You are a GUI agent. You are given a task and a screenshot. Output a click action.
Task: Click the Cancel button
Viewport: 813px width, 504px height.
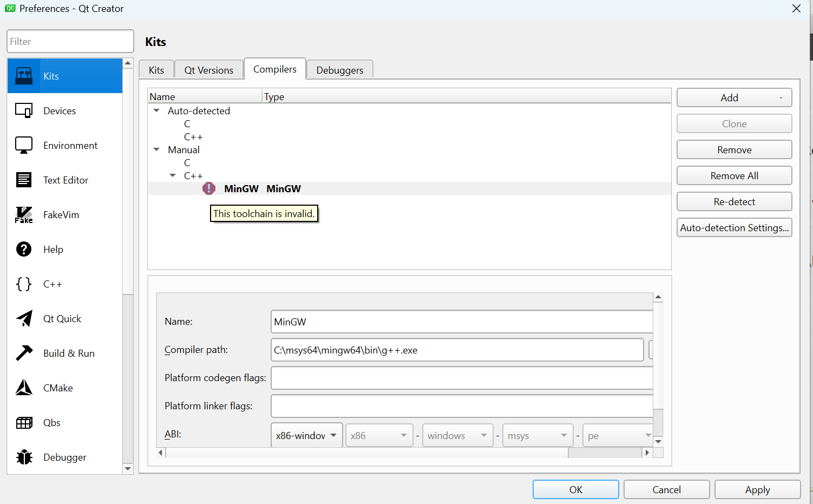coord(667,489)
